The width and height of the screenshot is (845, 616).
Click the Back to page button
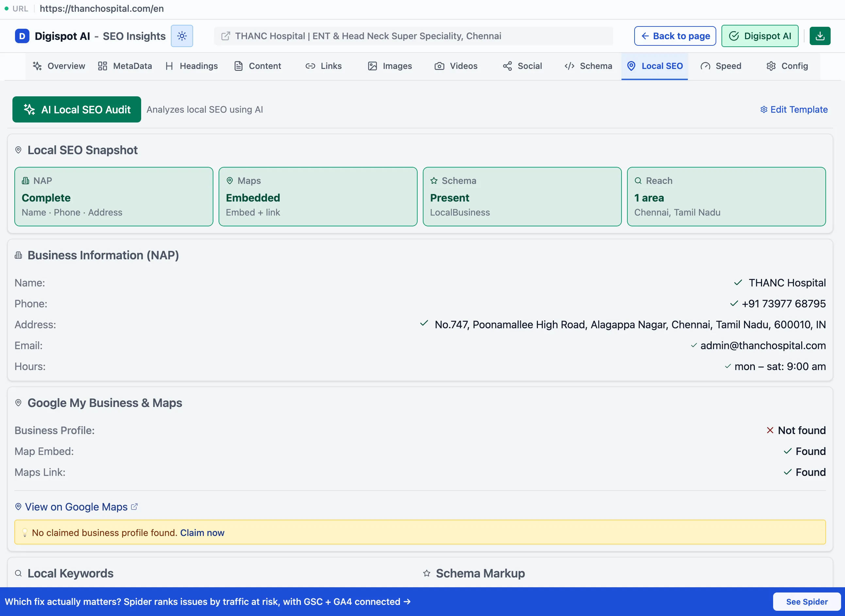[675, 36]
